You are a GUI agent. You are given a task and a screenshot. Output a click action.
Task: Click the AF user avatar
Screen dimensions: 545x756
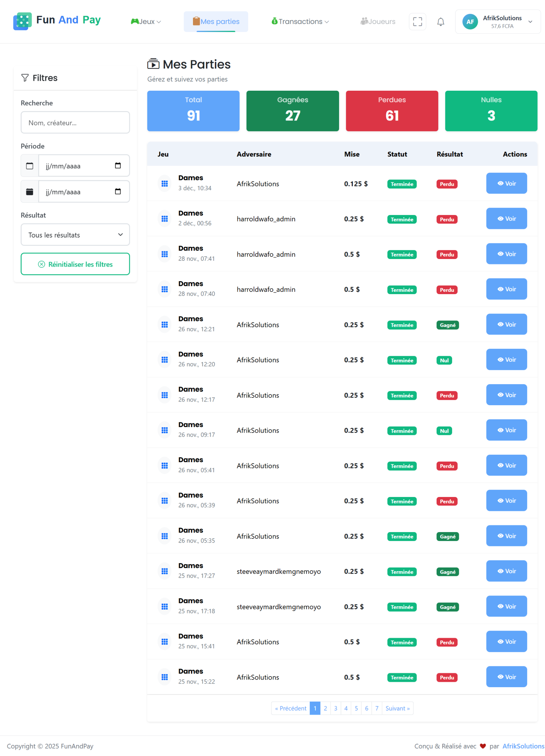click(x=470, y=22)
